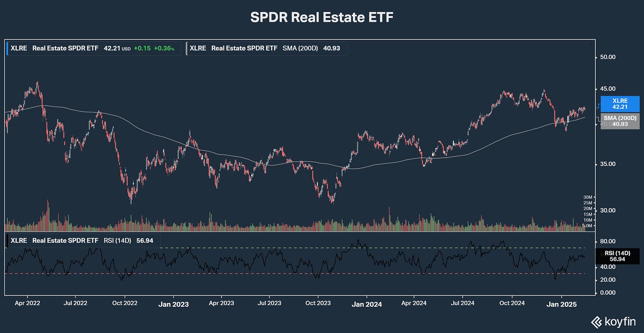Click the Jul 2024 date label
Viewport: 644px width, 333px height.
462,304
